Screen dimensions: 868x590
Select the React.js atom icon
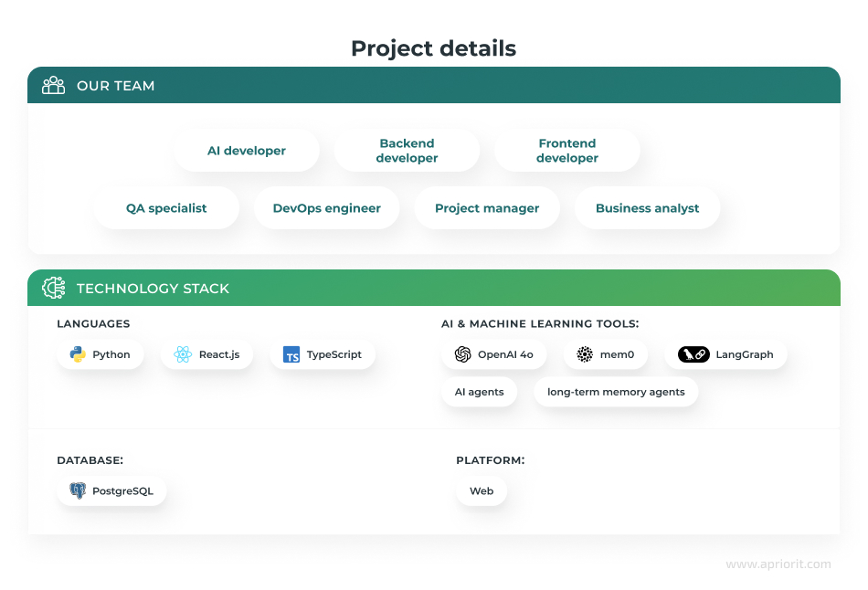click(186, 354)
